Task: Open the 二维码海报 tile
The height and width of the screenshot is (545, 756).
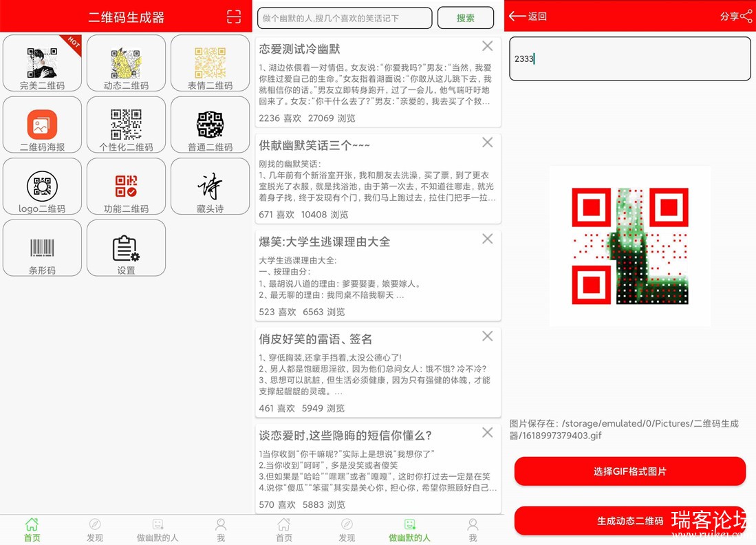Action: click(x=43, y=125)
